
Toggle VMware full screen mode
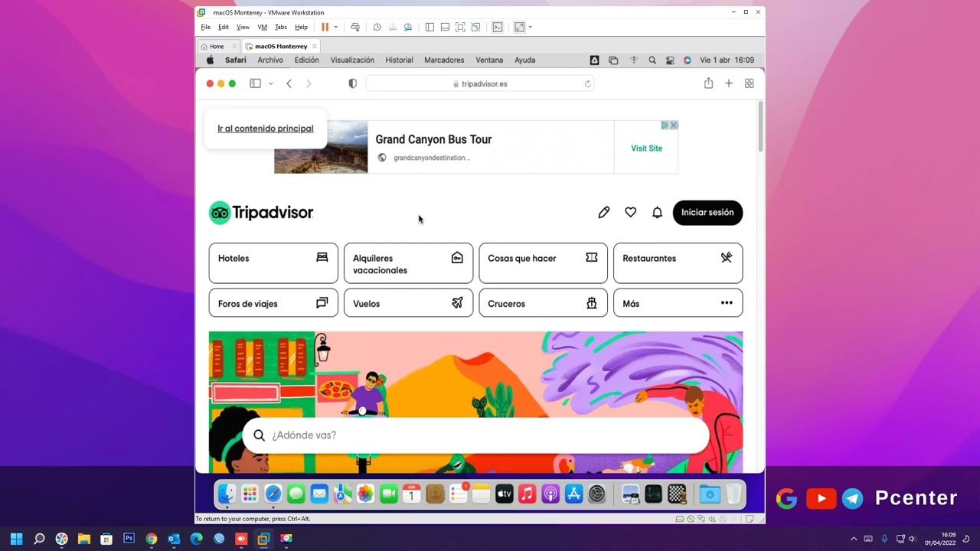(x=460, y=27)
